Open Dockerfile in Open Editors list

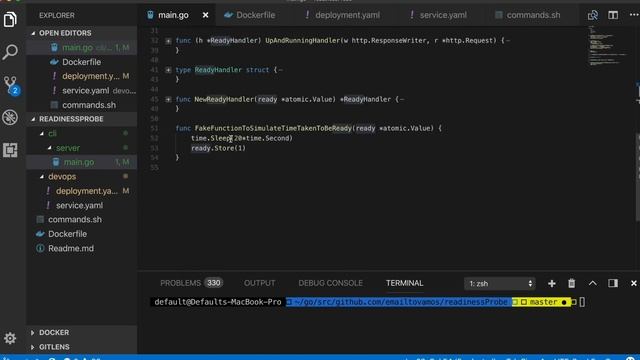point(82,62)
